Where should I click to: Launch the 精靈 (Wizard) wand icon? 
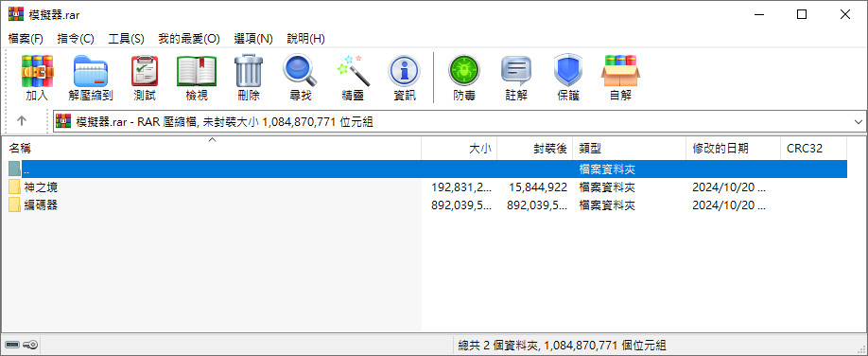[x=353, y=71]
